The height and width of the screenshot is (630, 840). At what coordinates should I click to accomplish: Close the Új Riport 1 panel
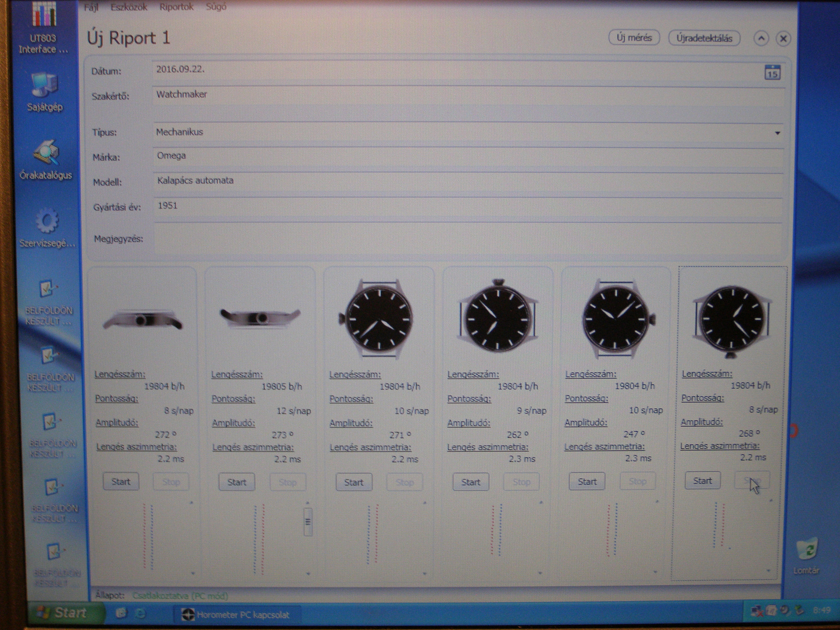point(783,38)
